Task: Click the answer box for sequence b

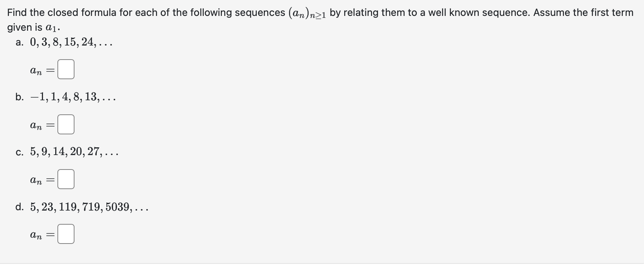Action: click(66, 124)
